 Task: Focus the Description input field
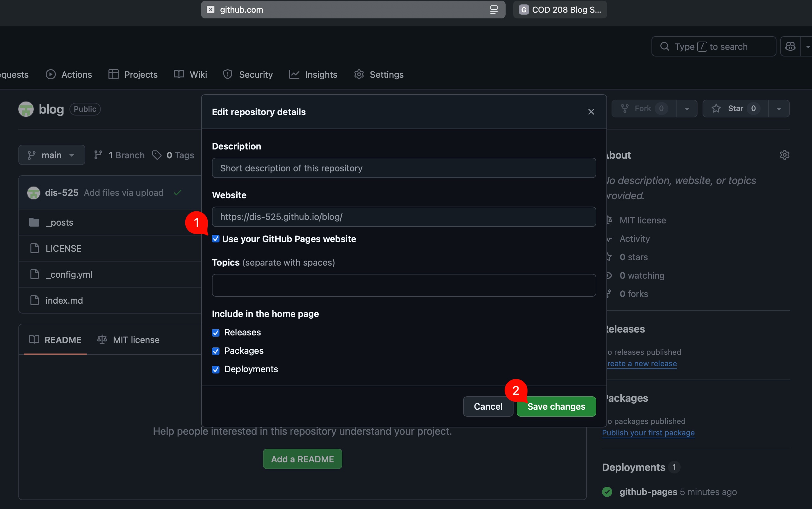tap(403, 168)
